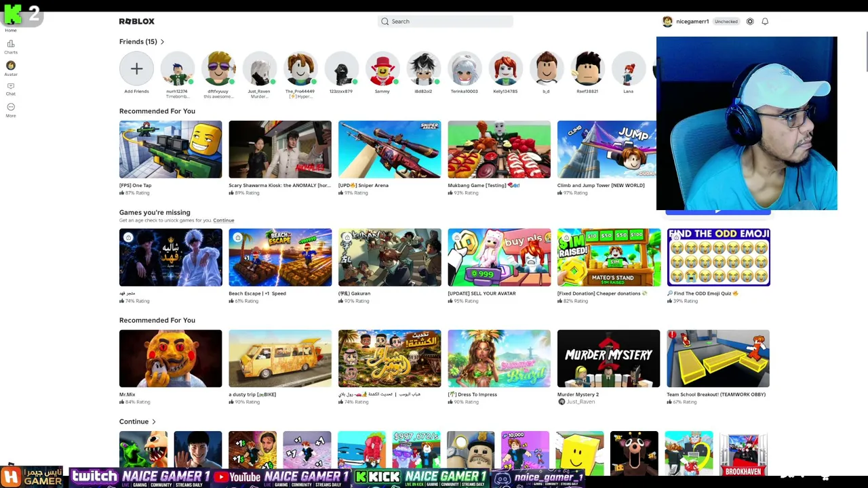This screenshot has width=868, height=488.
Task: Open friend The_Pro44449 avatar
Action: [300, 69]
